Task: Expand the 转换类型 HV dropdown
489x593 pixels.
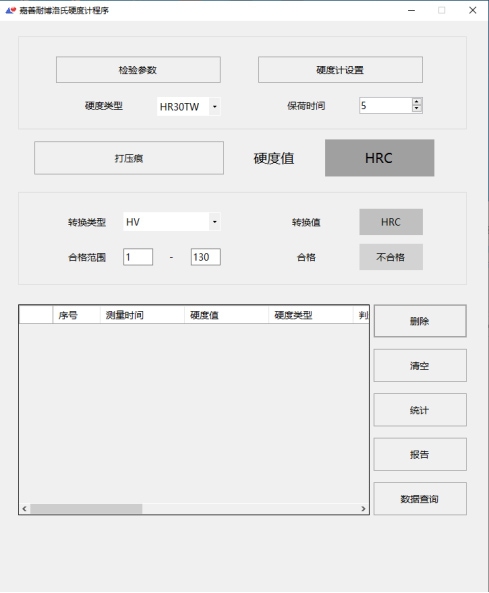Action: click(214, 222)
